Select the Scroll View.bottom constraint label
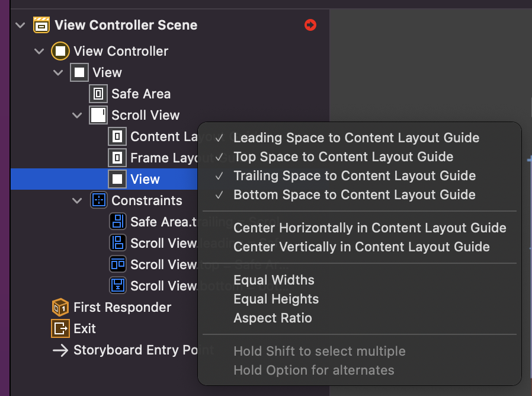 [164, 286]
